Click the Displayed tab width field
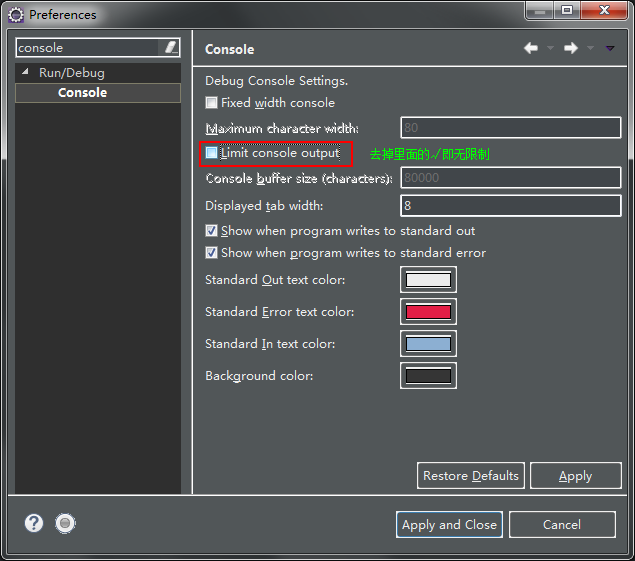Image resolution: width=635 pixels, height=561 pixels. coord(511,206)
